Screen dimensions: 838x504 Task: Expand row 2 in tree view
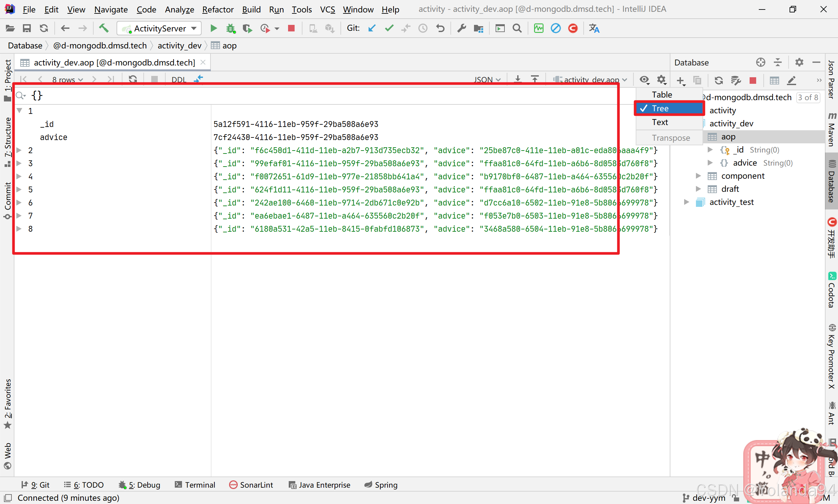(x=19, y=150)
